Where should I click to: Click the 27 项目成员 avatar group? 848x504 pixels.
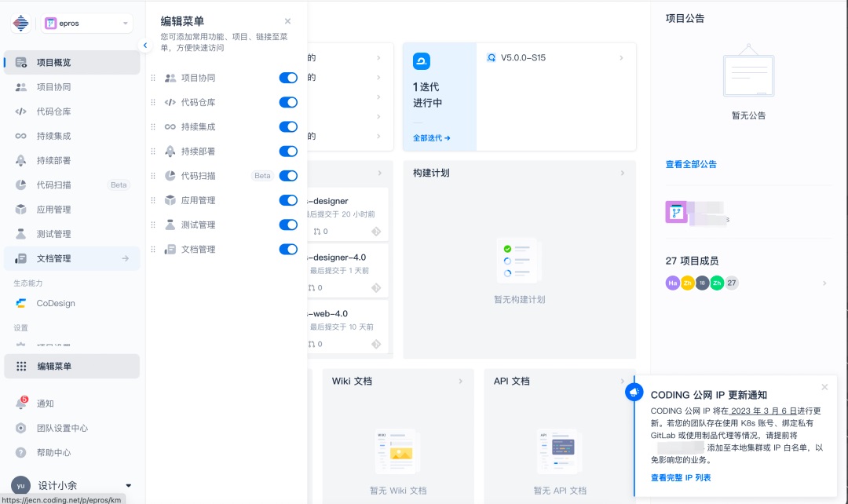[x=701, y=283]
